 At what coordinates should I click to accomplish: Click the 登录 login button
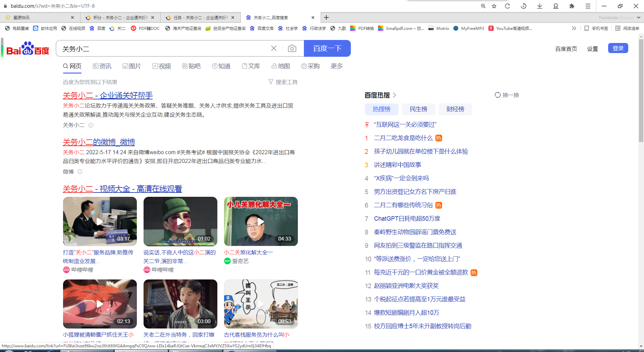tap(618, 48)
